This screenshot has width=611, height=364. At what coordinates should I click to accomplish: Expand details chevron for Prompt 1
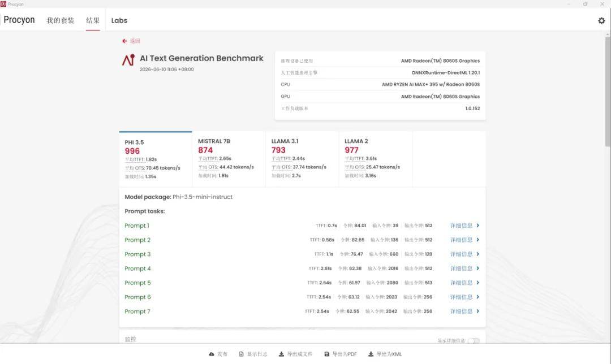click(x=477, y=226)
